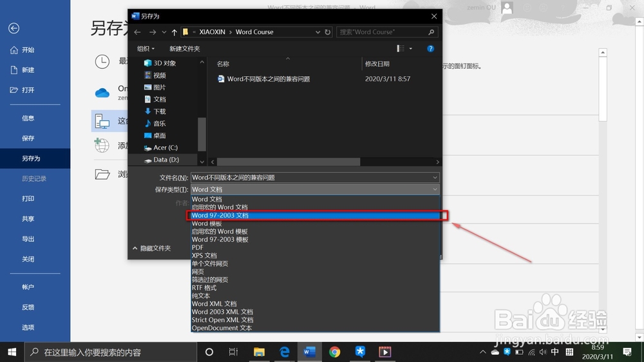Open Chrome from the taskbar
This screenshot has height=362, width=644.
point(334,352)
